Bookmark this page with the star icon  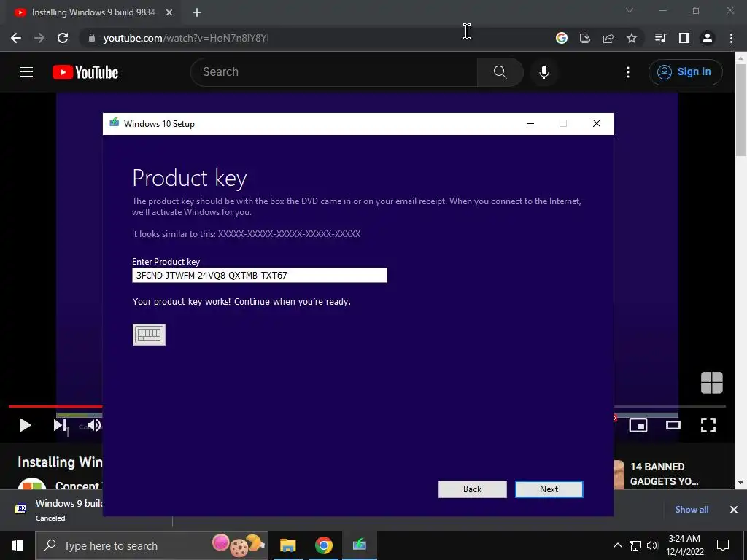[x=632, y=38]
